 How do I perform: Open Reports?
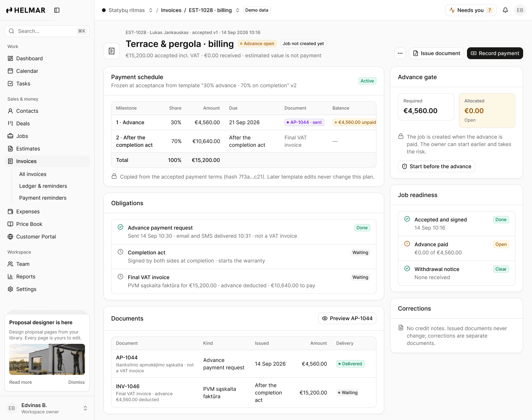(47, 277)
